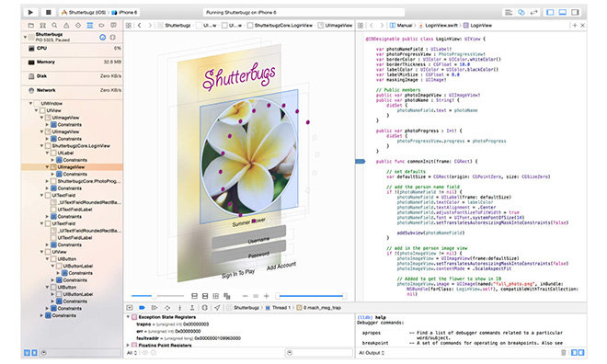Toggle the left navigator panel button
607x364 pixels.
pos(550,12)
